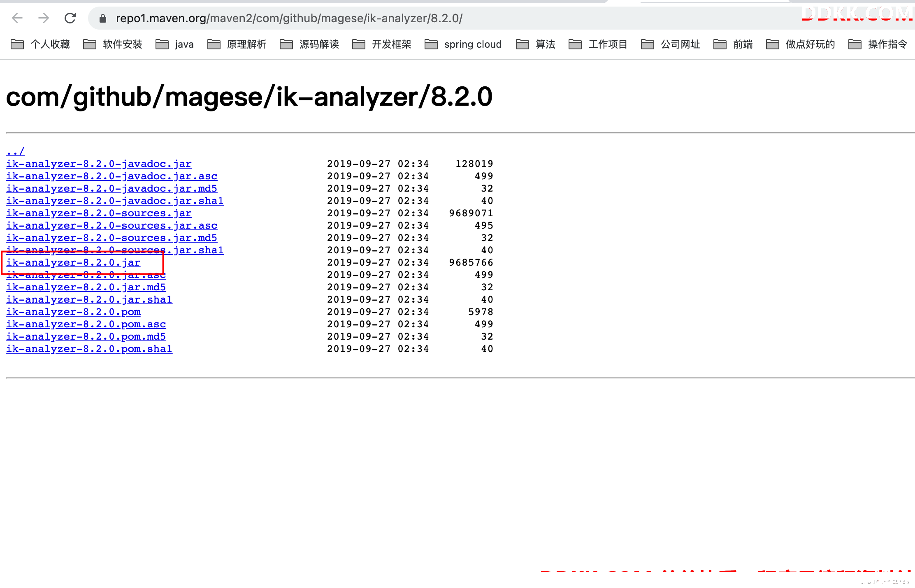Open the spring cloud bookmark folder
Image resolution: width=915 pixels, height=588 pixels.
pyautogui.click(x=463, y=44)
